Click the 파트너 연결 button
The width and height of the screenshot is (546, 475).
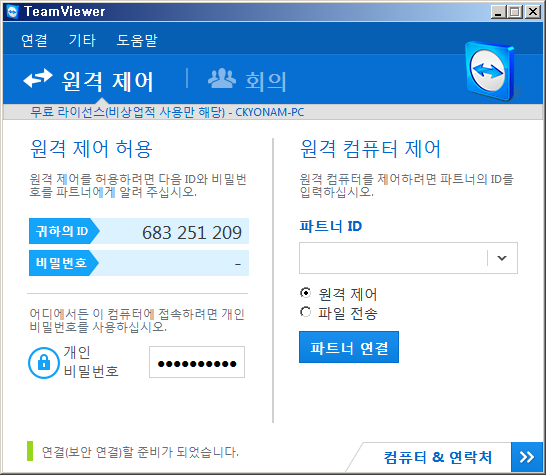pyautogui.click(x=349, y=347)
